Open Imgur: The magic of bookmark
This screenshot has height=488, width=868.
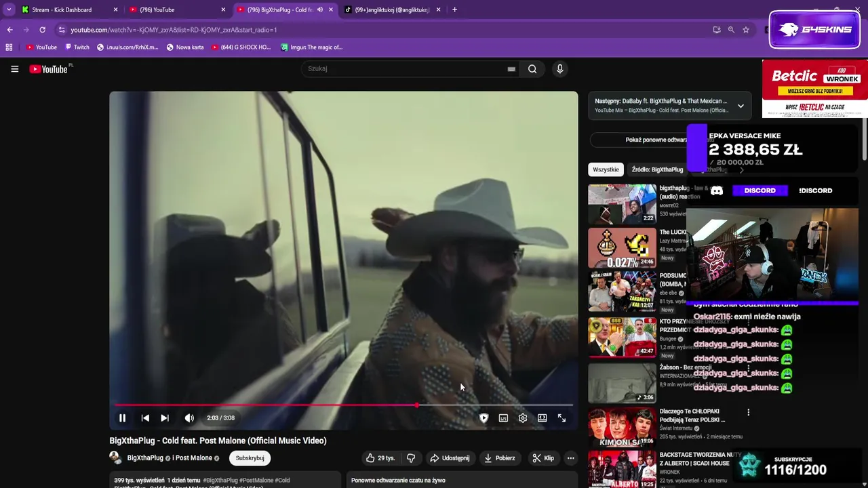[312, 47]
